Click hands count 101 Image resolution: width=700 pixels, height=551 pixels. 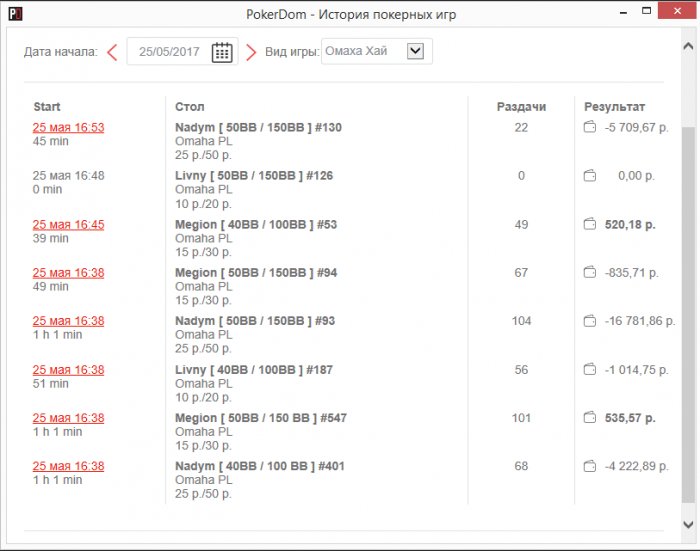pyautogui.click(x=521, y=418)
